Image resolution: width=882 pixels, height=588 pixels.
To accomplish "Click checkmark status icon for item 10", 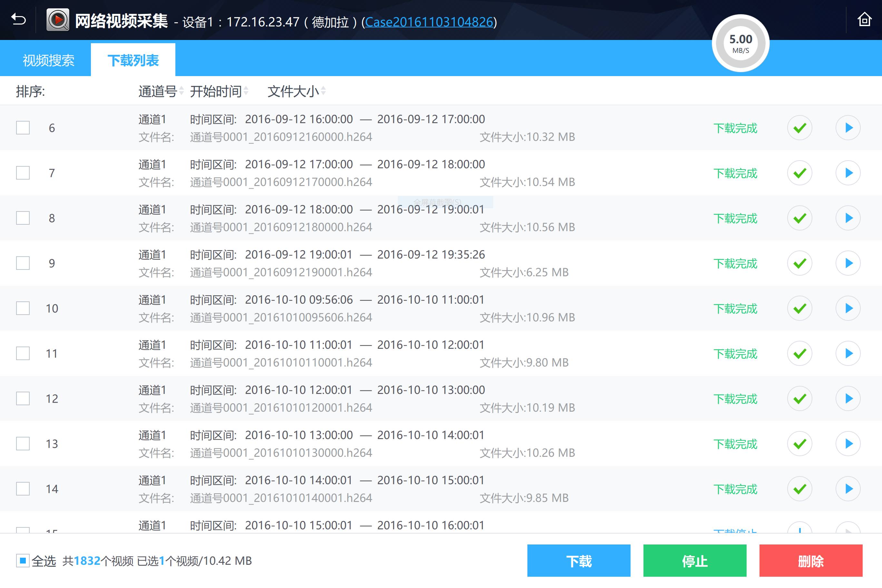I will click(799, 308).
